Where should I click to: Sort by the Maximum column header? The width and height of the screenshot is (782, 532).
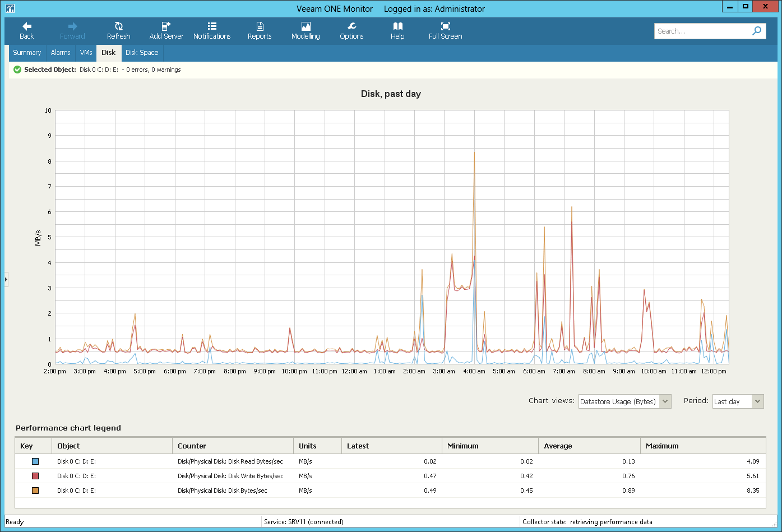tap(703, 446)
